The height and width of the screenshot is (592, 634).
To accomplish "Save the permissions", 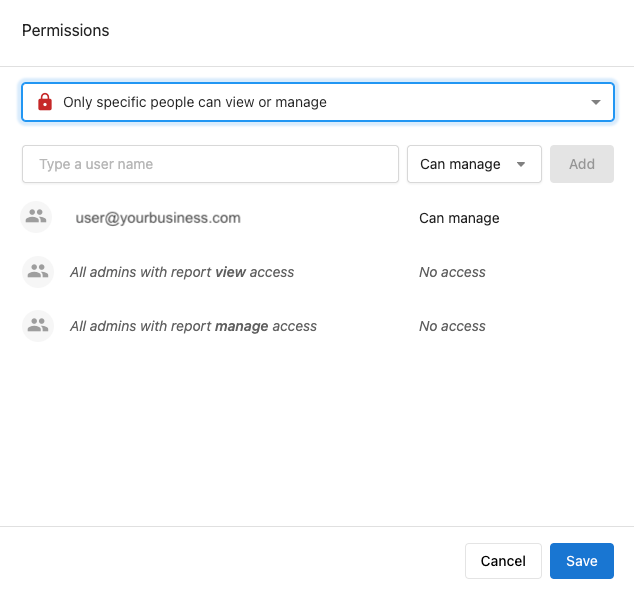I will [x=582, y=561].
